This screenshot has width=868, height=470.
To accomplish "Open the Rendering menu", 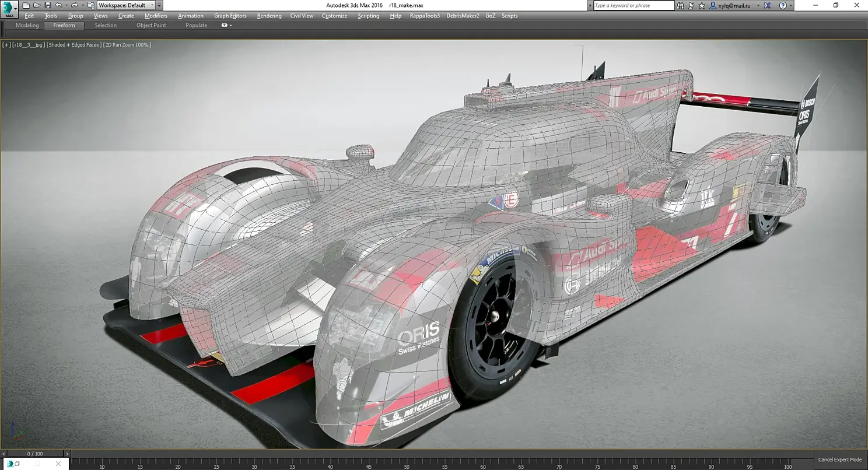I will [269, 16].
